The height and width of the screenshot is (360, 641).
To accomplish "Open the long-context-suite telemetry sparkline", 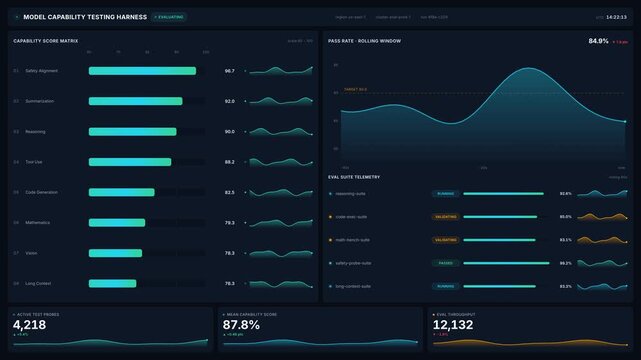I will point(602,286).
